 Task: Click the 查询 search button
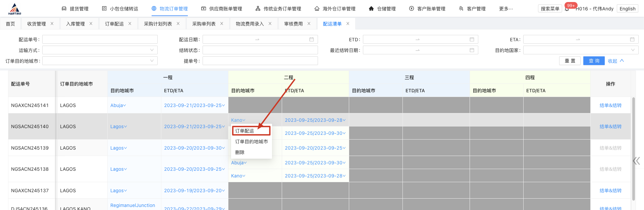pos(594,61)
